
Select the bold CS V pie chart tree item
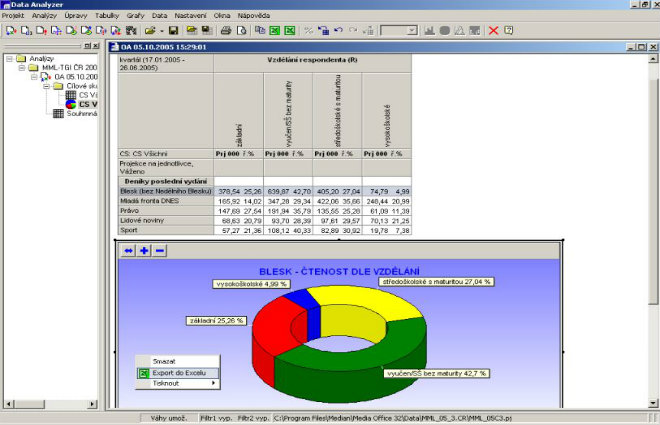[x=82, y=104]
